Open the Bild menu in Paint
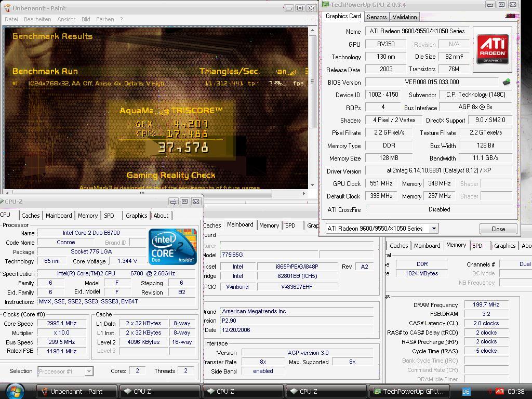The image size is (532, 399). tap(86, 19)
